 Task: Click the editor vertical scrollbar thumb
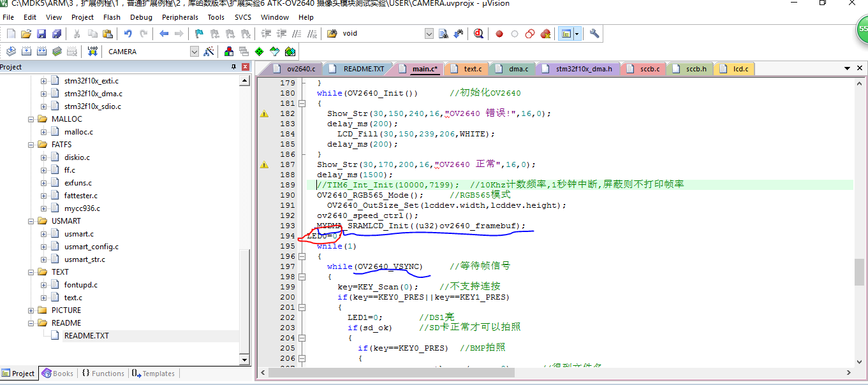coord(860,272)
